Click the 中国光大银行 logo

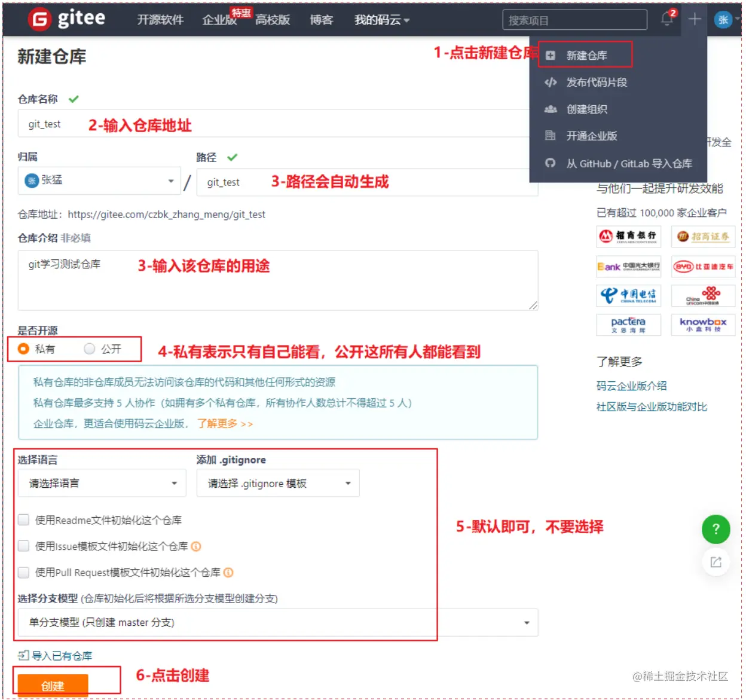(628, 267)
